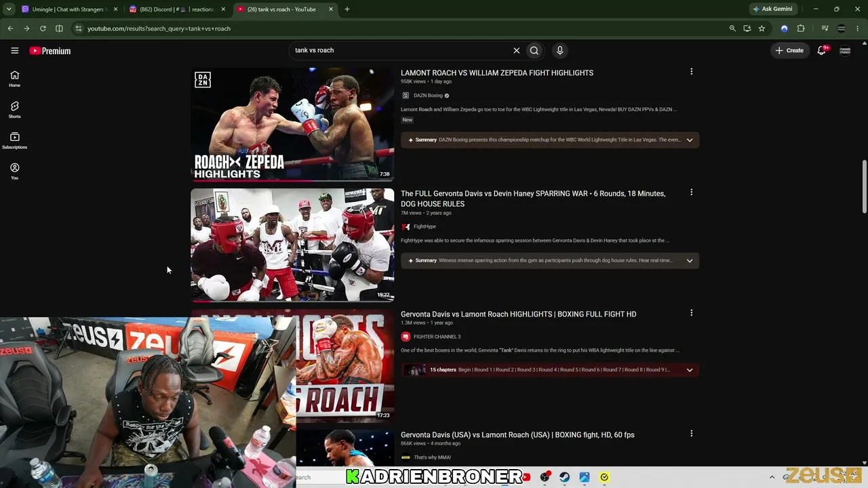The height and width of the screenshot is (488, 868).
Task: Open Shorts in the YouTube sidebar
Action: (x=14, y=110)
